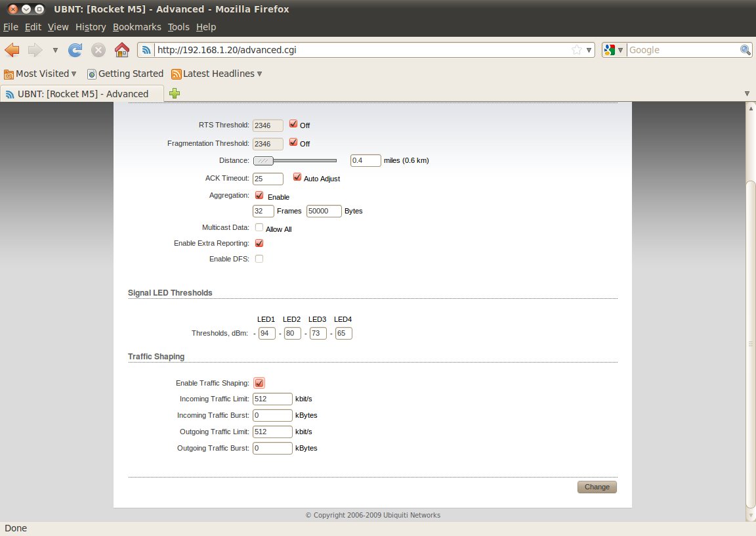Click the Incoming Traffic Burst field

[272, 415]
